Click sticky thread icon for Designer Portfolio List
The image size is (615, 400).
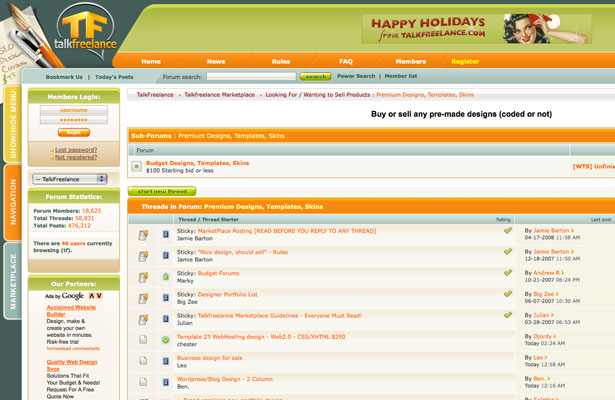(x=143, y=298)
